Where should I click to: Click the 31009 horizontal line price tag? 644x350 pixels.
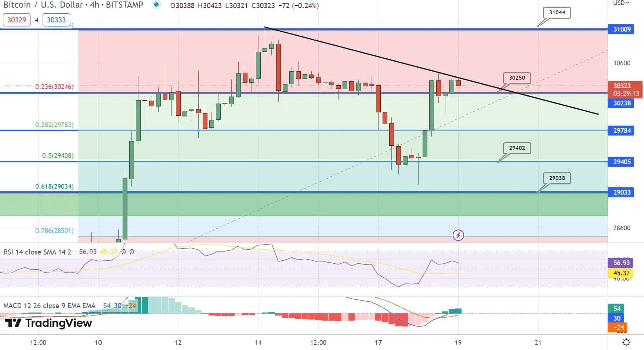click(622, 29)
